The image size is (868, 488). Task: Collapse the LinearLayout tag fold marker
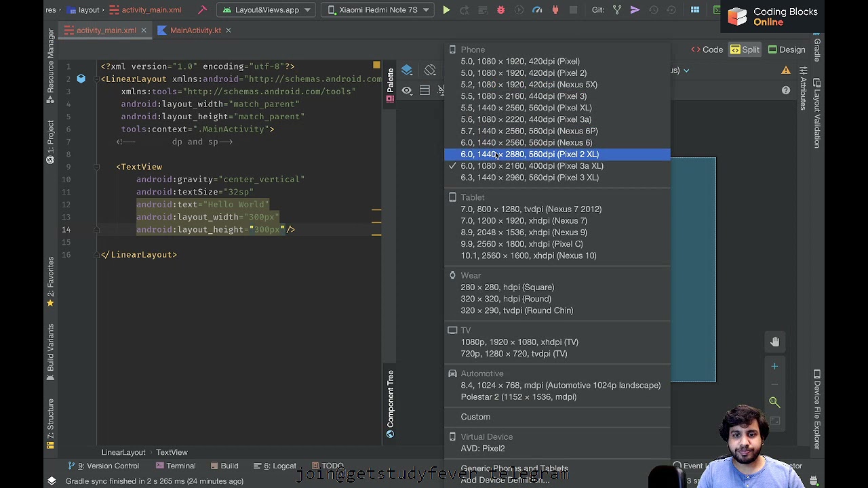97,79
